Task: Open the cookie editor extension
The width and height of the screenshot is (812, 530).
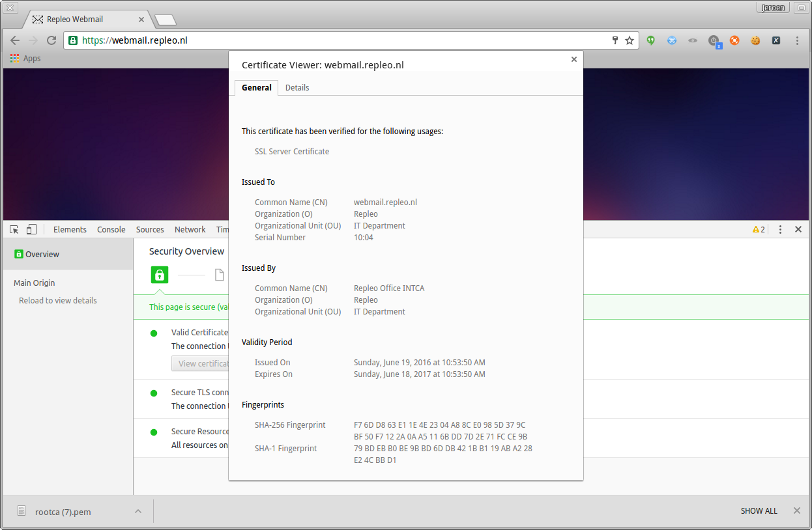Action: pyautogui.click(x=755, y=40)
